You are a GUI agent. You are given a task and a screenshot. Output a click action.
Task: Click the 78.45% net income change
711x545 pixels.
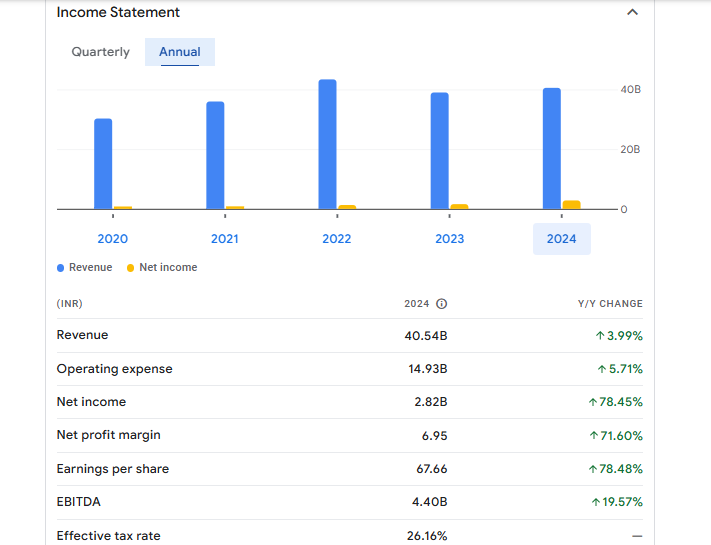click(615, 402)
